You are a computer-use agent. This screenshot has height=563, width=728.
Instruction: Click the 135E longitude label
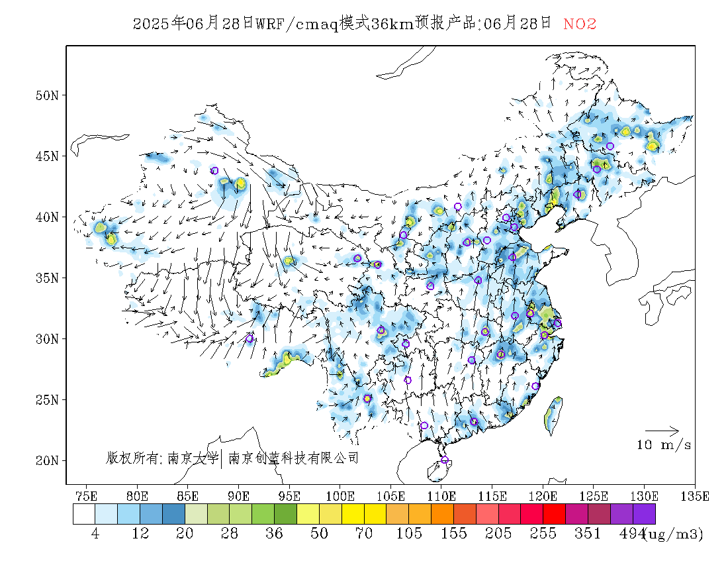pyautogui.click(x=695, y=496)
